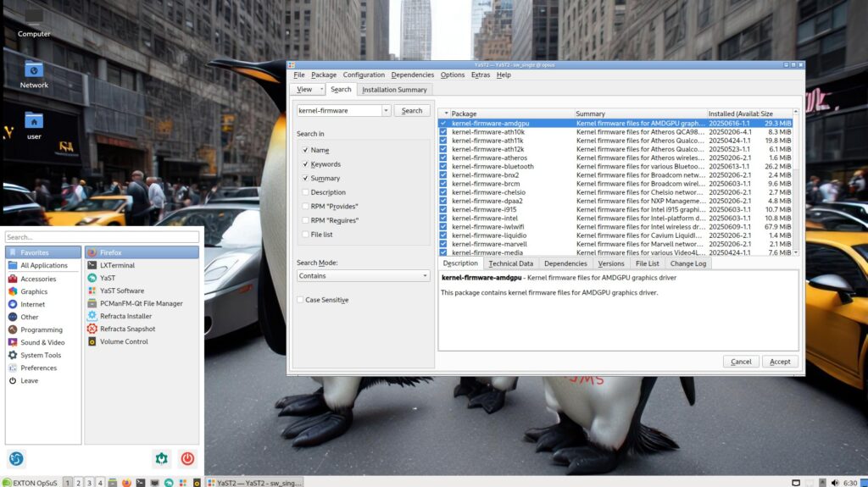Open the Search Mode Contains dropdown
This screenshot has width=868, height=487.
pyautogui.click(x=363, y=275)
